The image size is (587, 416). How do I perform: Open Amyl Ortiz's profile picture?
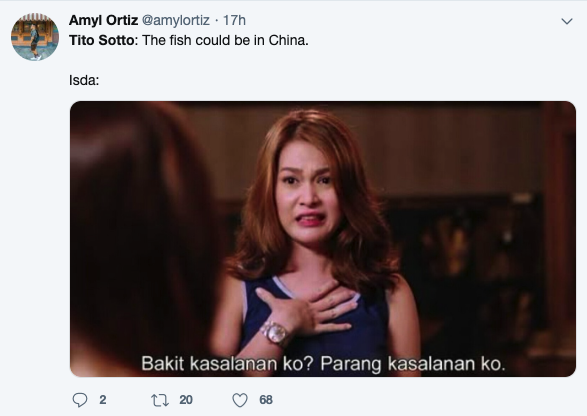click(x=35, y=37)
